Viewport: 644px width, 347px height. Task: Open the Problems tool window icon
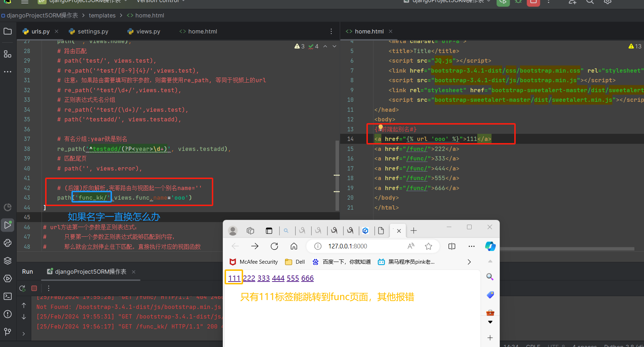click(x=7, y=314)
